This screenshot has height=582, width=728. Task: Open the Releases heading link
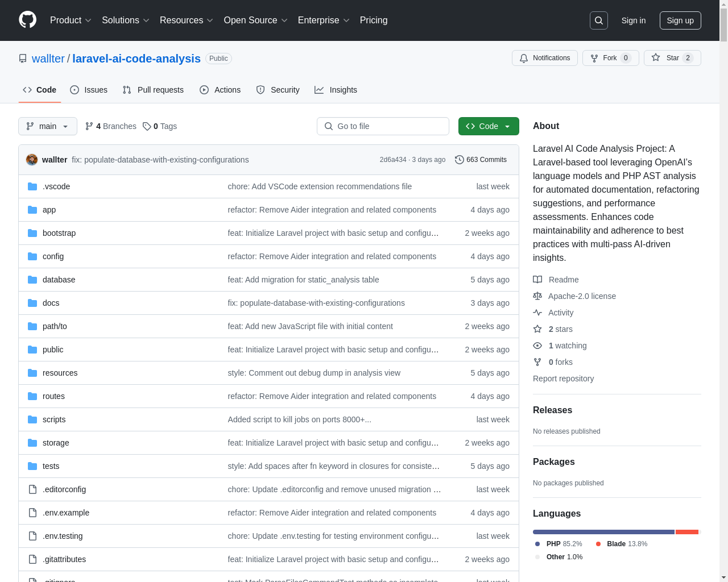(552, 410)
